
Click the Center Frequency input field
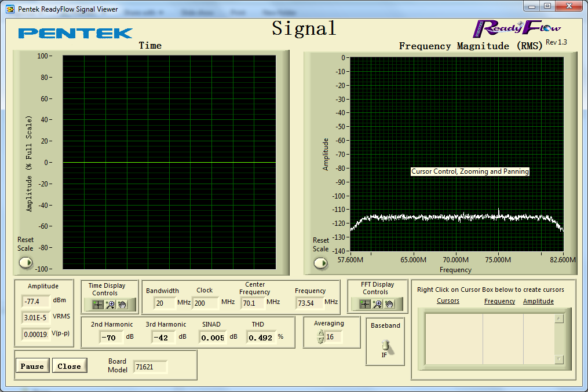[253, 302]
